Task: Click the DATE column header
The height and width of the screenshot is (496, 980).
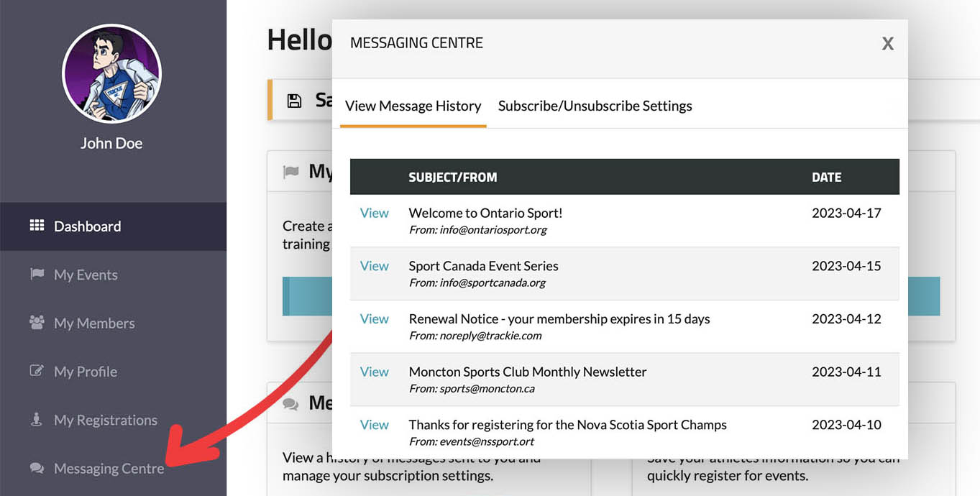Action: (826, 177)
